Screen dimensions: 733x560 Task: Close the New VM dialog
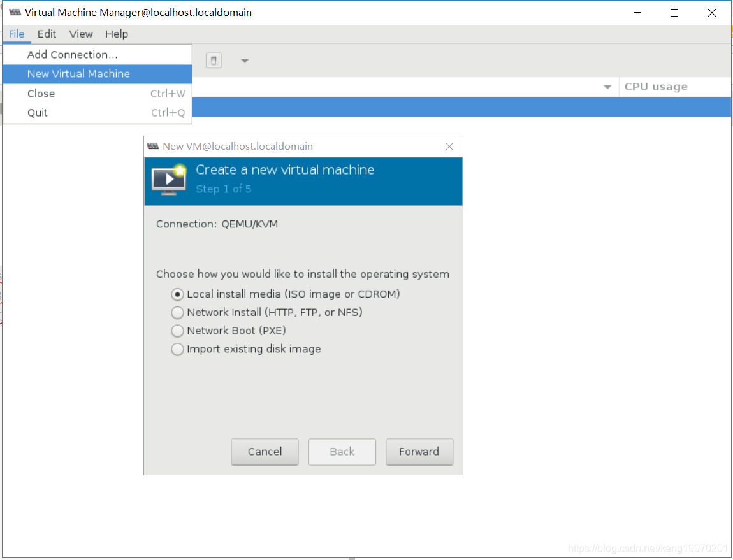coord(449,147)
